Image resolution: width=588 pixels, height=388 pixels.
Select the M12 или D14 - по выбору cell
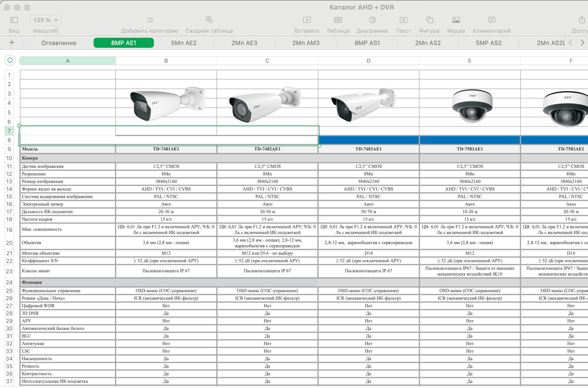[267, 253]
